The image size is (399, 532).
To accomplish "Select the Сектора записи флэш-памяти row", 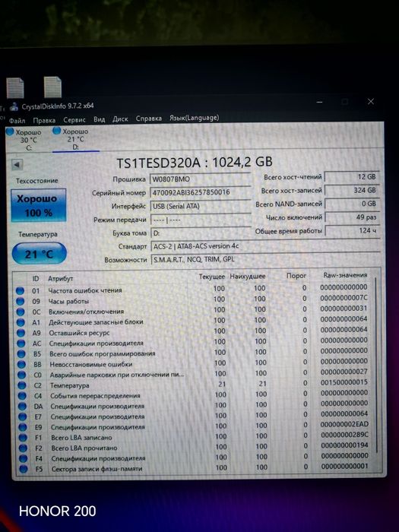I will pyautogui.click(x=196, y=468).
